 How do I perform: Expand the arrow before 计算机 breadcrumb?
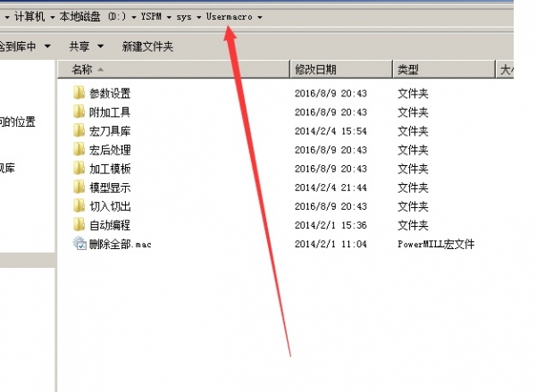pyautogui.click(x=7, y=17)
